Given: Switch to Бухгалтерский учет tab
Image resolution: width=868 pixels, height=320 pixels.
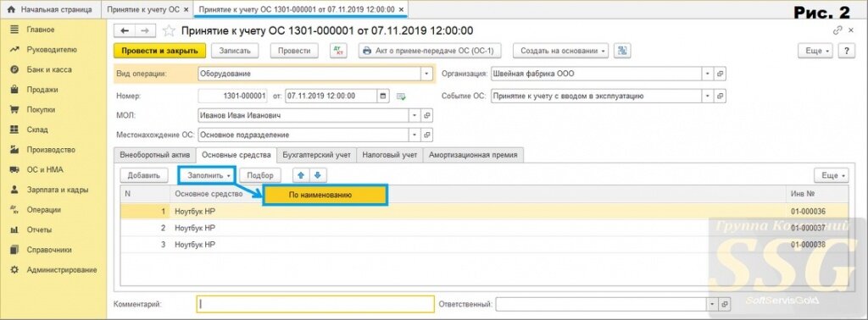Looking at the screenshot, I should pos(316,155).
